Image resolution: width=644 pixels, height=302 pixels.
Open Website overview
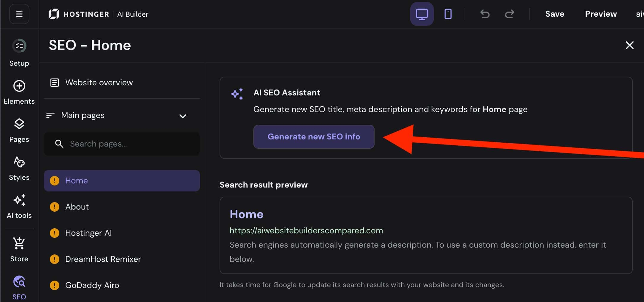(122, 83)
